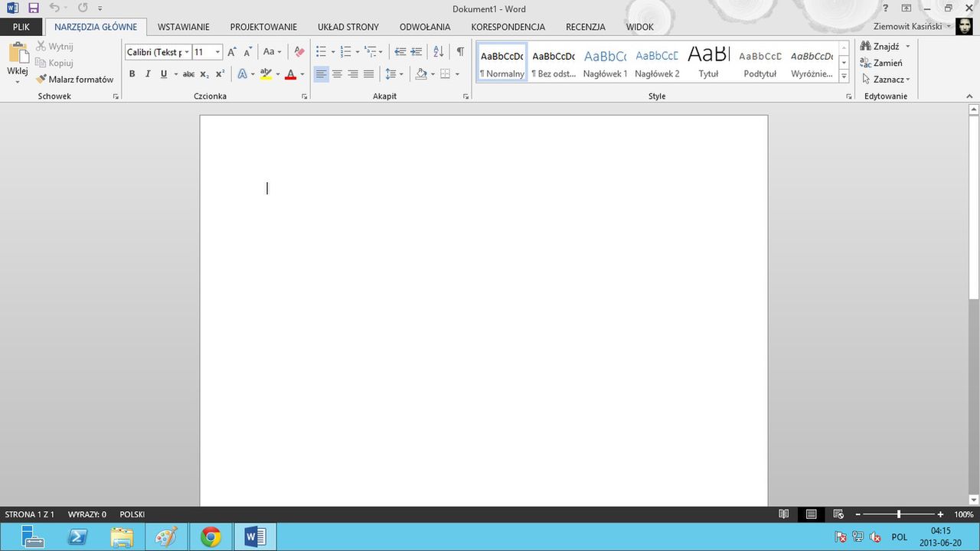The height and width of the screenshot is (551, 980).
Task: Open the font size dropdown
Action: point(217,52)
